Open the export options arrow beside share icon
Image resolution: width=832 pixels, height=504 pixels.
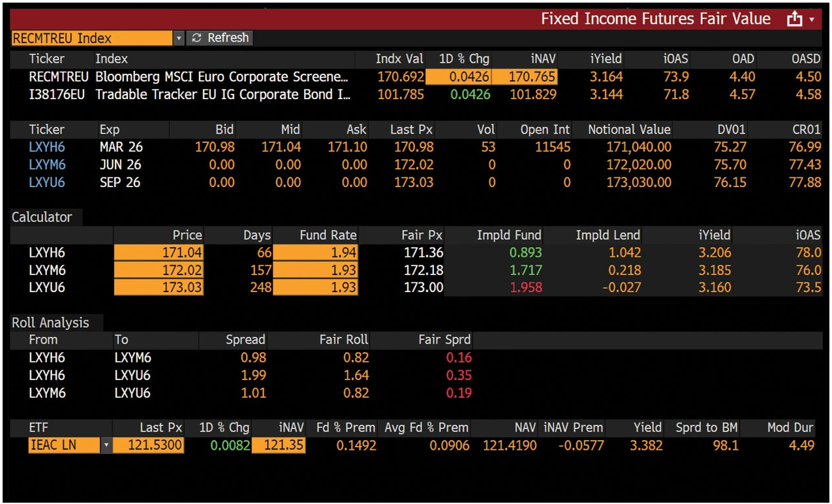coord(810,19)
